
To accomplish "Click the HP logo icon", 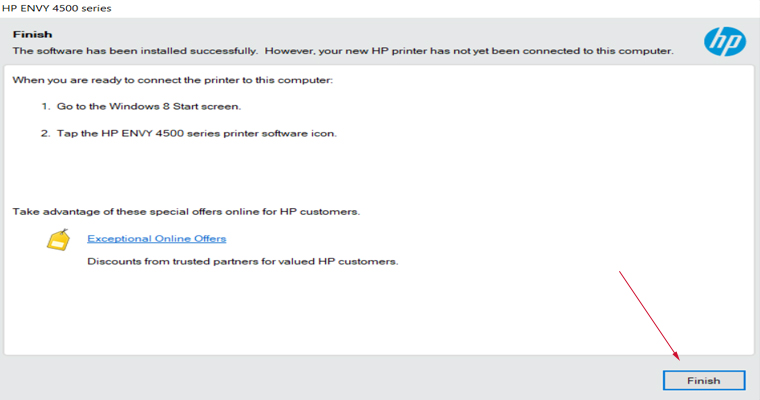I will point(724,41).
